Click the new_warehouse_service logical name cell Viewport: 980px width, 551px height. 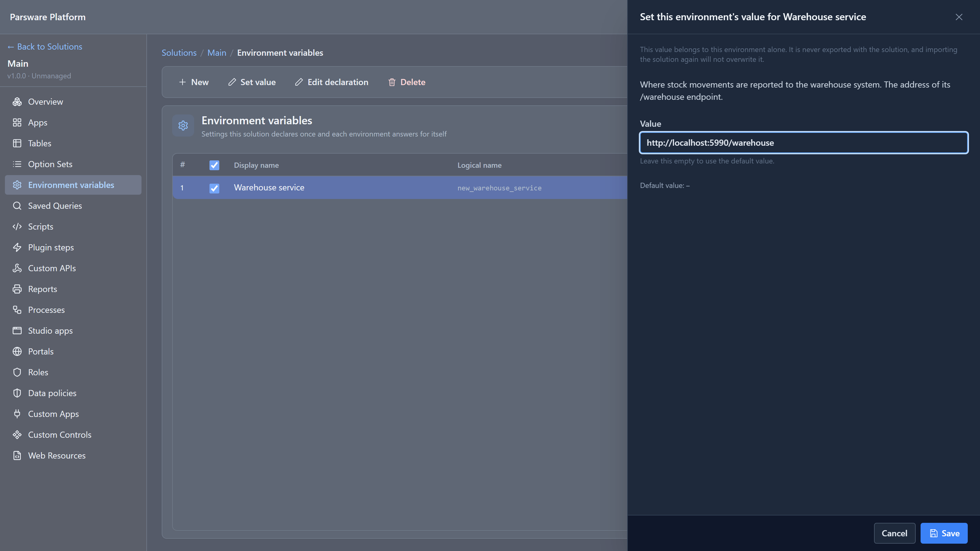pyautogui.click(x=499, y=188)
